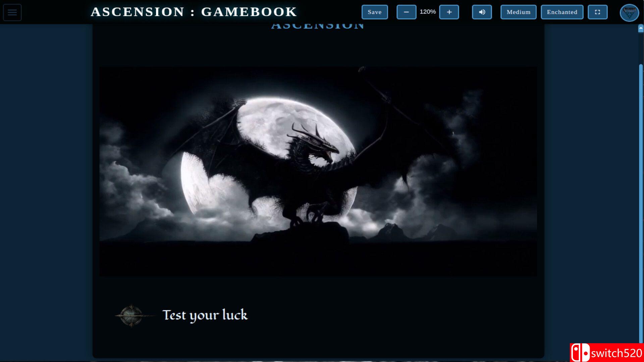
Task: Change the Medium difficulty setting
Action: (518, 12)
